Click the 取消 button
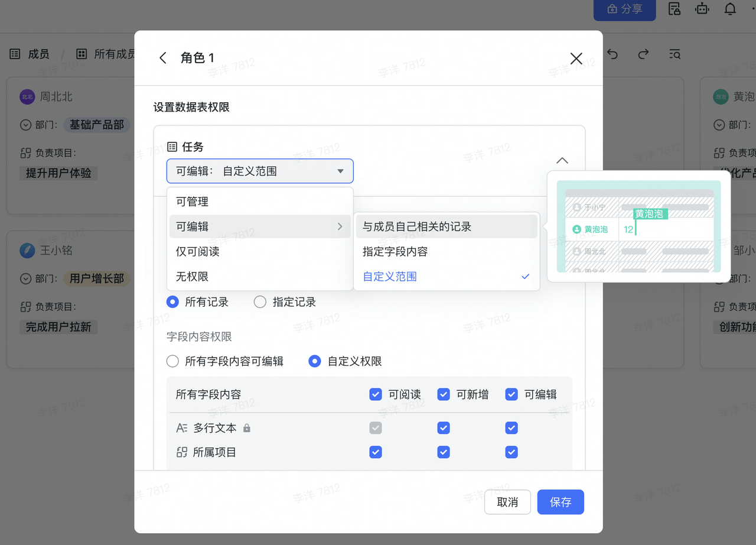Viewport: 756px width, 545px height. (507, 502)
